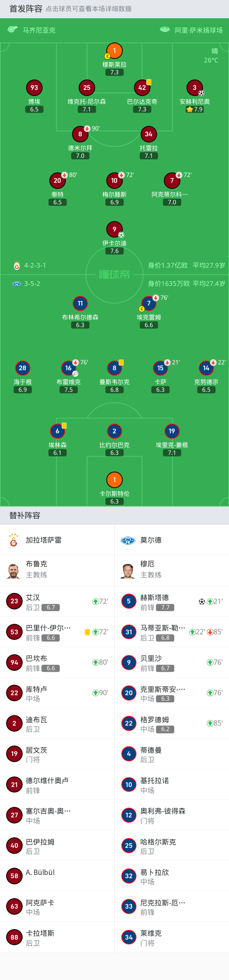
Task: Click 埃里克-豪根's number 19 badge
Action: click(171, 431)
